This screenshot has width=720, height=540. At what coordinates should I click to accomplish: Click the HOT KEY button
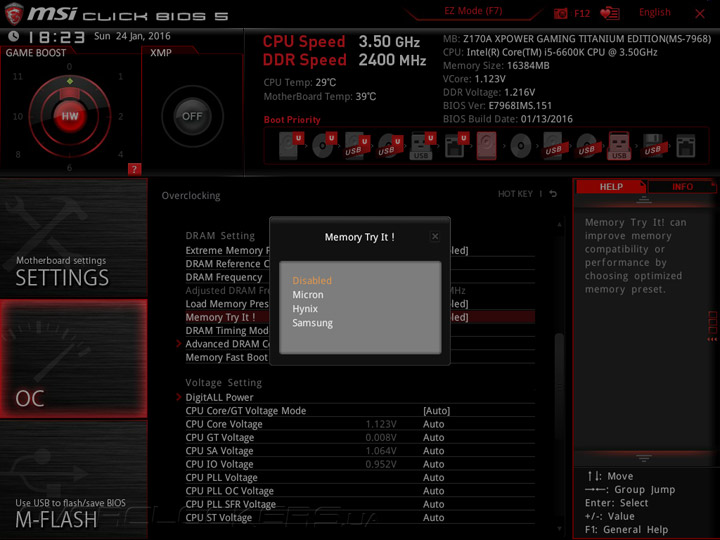coord(515,194)
